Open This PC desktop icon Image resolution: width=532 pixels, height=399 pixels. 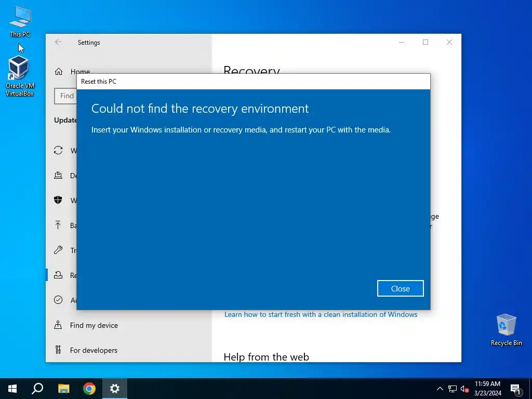20,22
